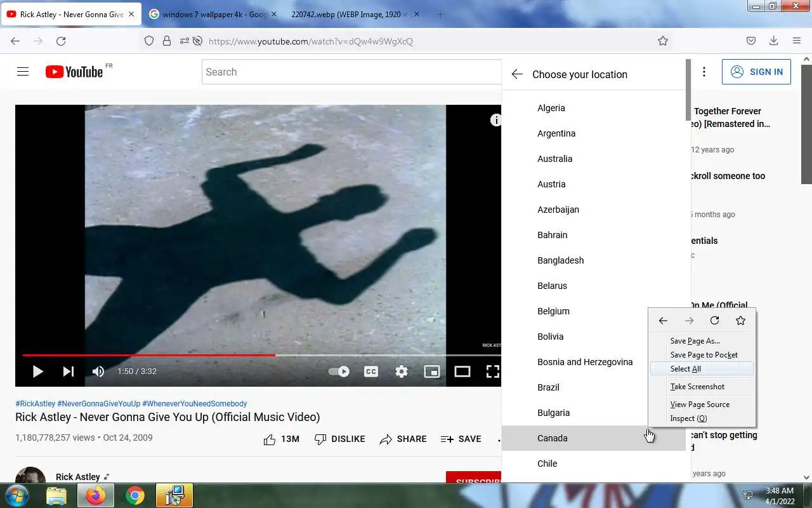Screen dimensions: 812x508
Task: Select Canada as location
Action: tap(594, 438)
